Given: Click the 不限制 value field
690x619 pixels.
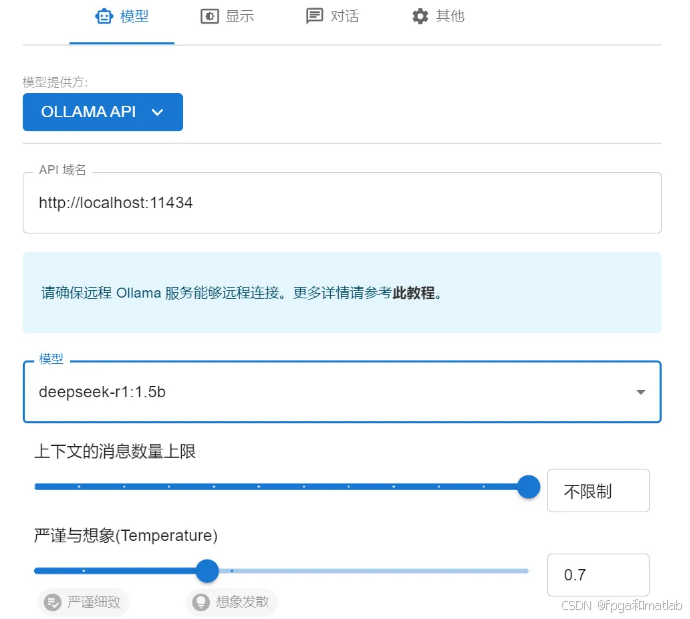Looking at the screenshot, I should [x=598, y=491].
